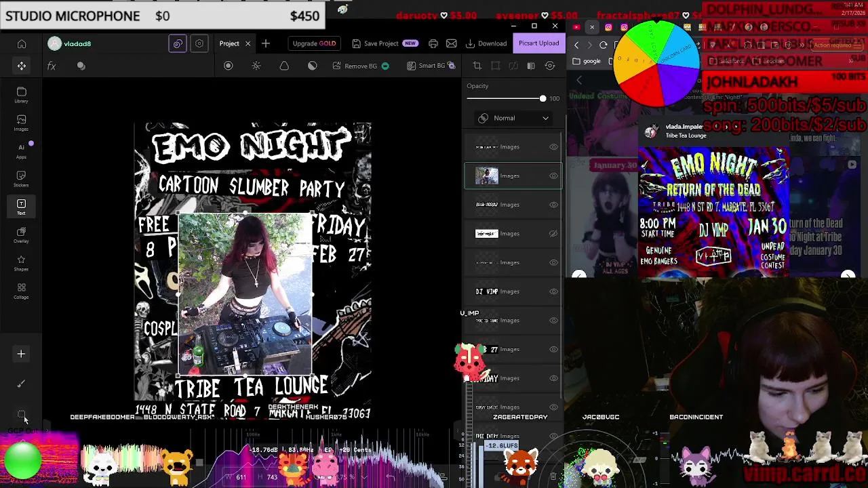
Task: Select the crop tool
Action: point(477,66)
